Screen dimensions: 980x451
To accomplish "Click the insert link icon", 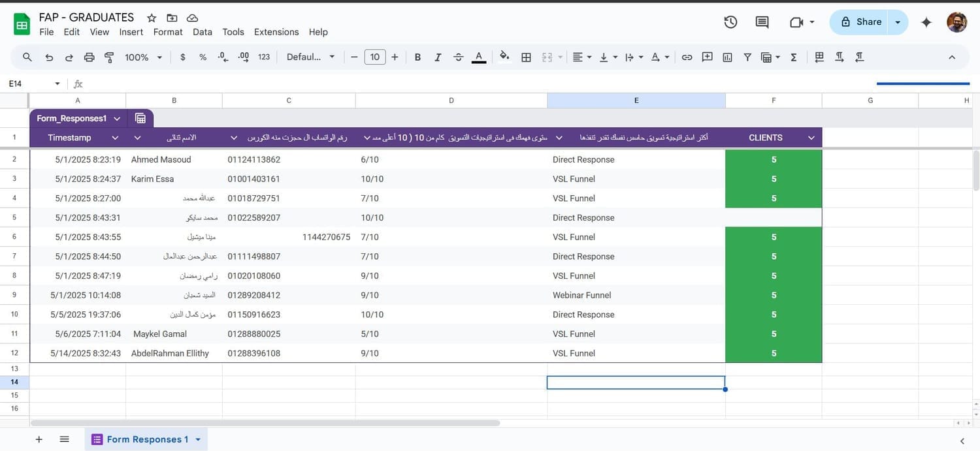I will tap(687, 57).
